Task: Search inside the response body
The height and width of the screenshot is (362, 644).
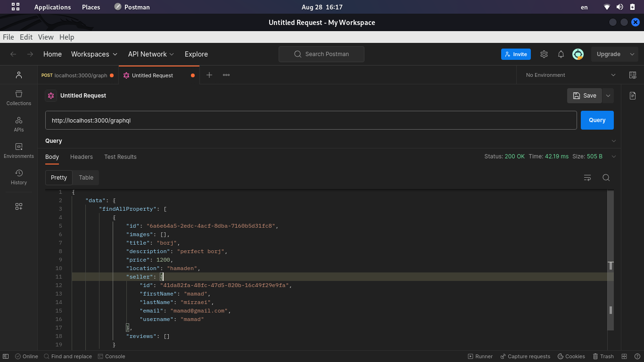Action: click(x=606, y=178)
